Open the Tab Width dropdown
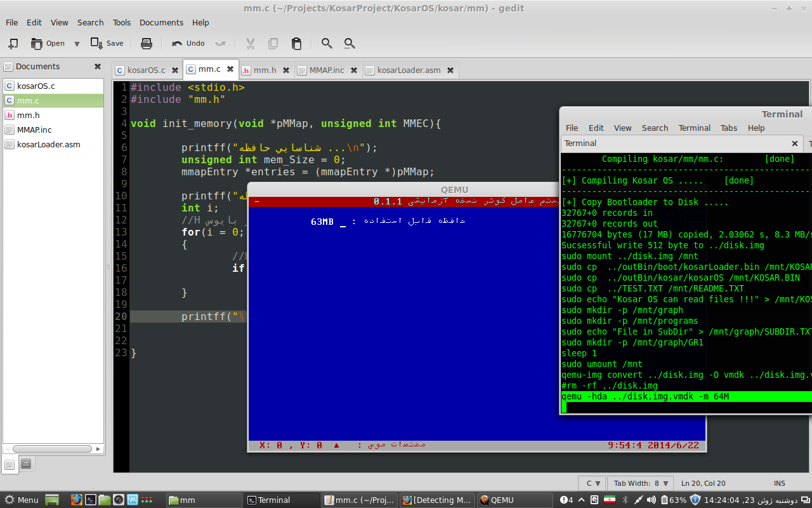Image resolution: width=812 pixels, height=508 pixels. click(641, 483)
